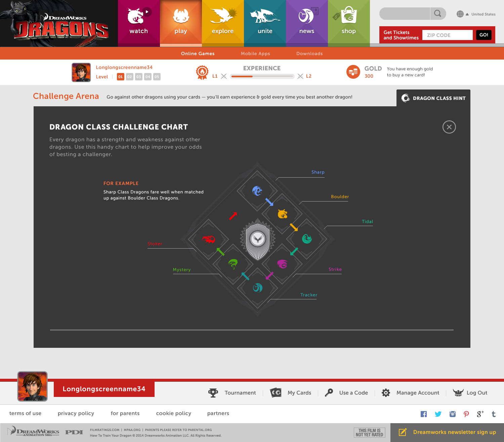Click the red Longlongscreenname34 banner

104,389
